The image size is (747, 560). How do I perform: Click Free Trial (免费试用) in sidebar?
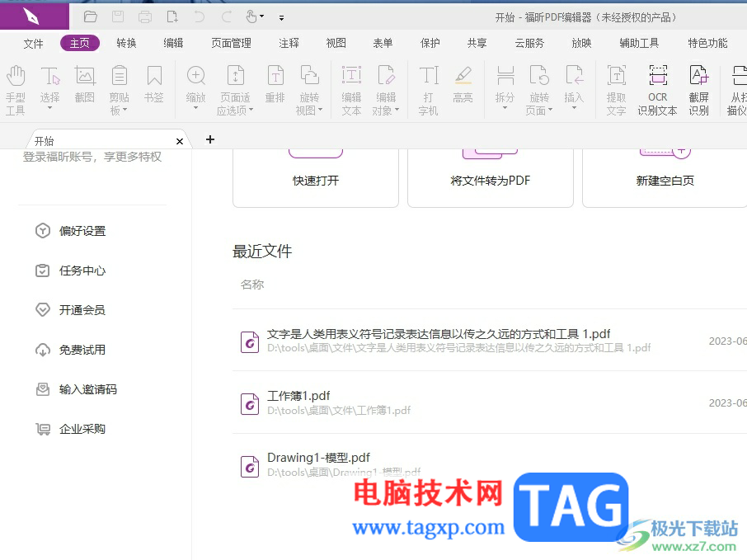coord(71,350)
